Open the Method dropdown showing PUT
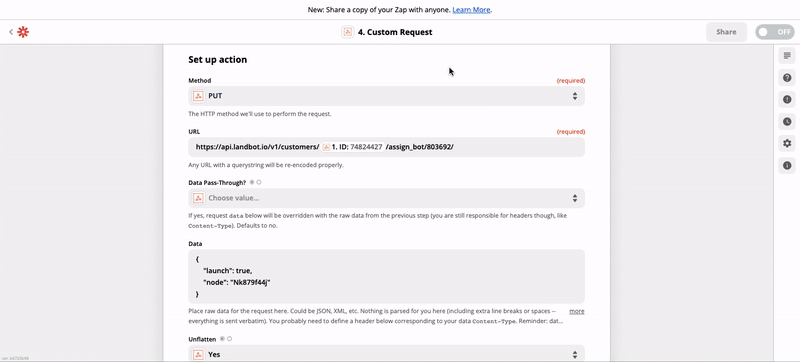The width and height of the screenshot is (800, 362). point(387,96)
